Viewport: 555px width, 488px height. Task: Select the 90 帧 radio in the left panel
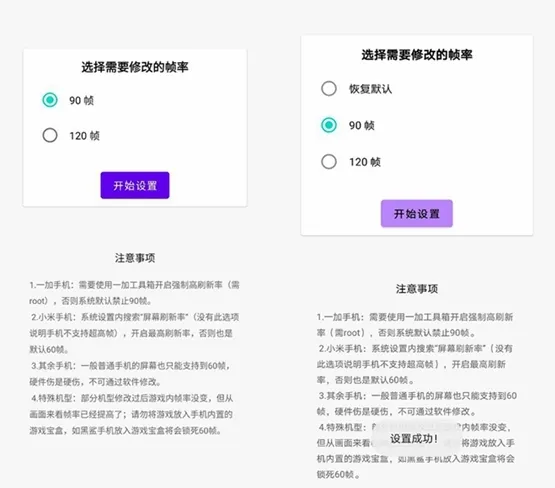coord(50,100)
